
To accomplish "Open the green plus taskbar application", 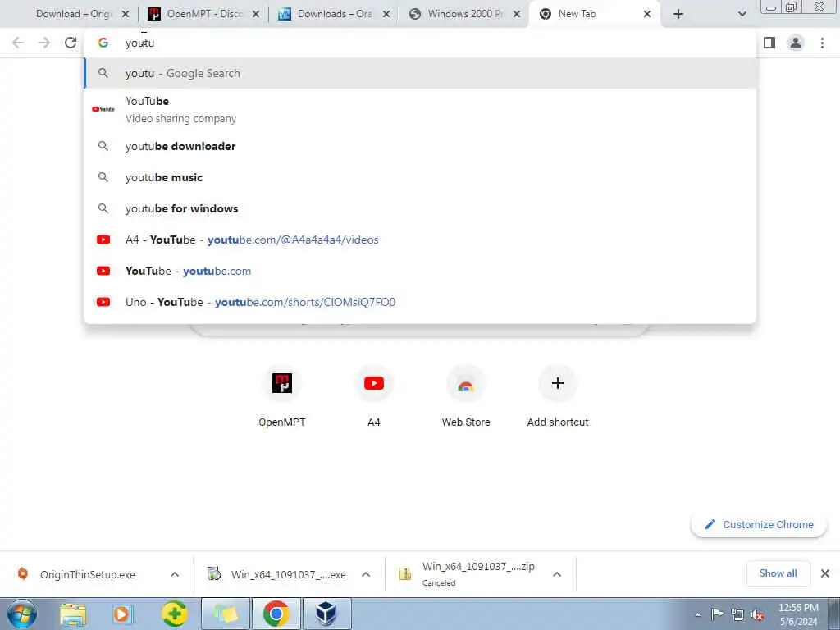I will tap(175, 614).
